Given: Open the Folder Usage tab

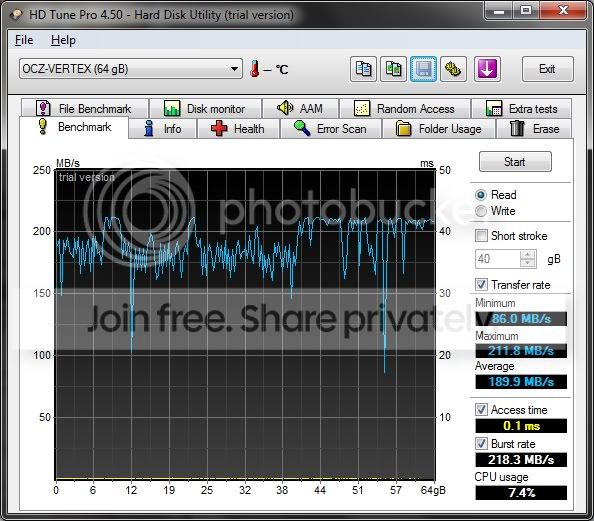Looking at the screenshot, I should coord(439,129).
